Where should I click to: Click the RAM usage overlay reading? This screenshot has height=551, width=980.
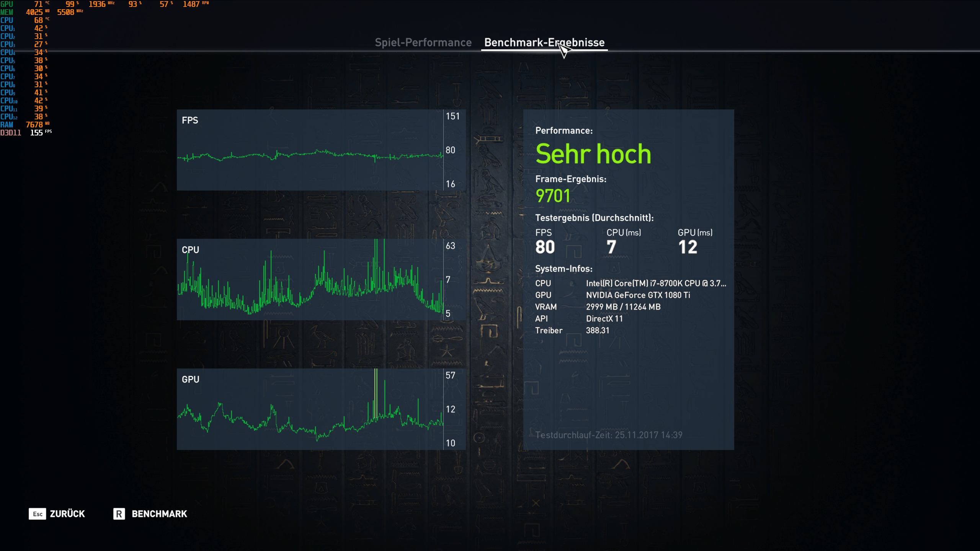coord(34,125)
